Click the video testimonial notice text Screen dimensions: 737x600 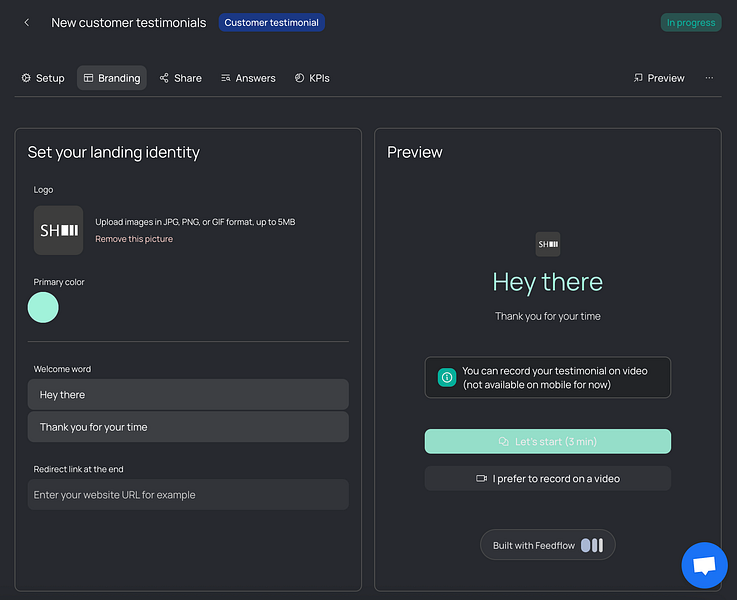[x=555, y=378]
